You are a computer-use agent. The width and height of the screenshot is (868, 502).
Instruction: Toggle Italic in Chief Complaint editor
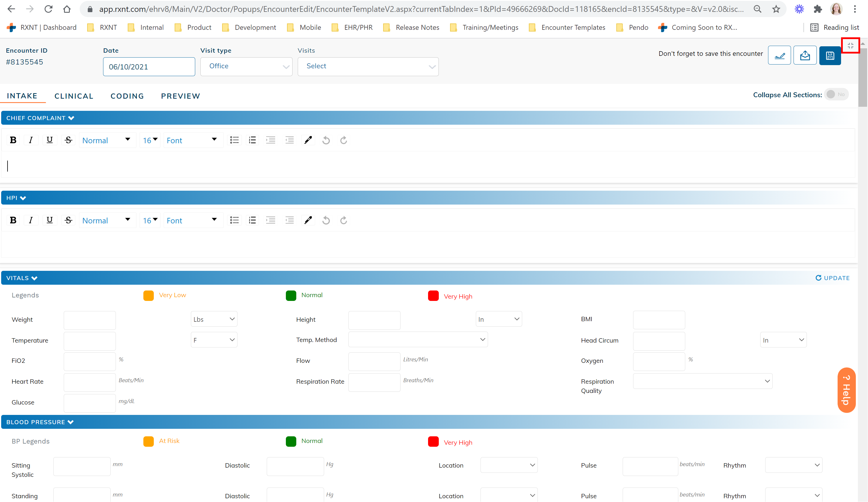(31, 140)
